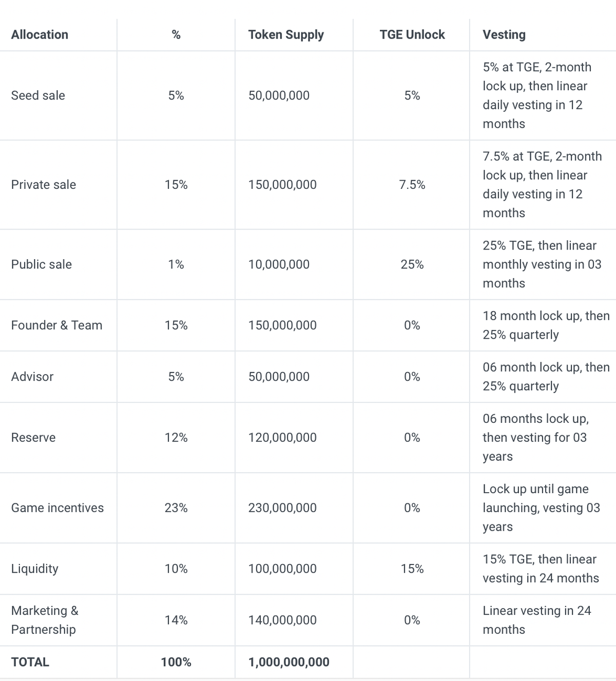Viewport: 616px width, 681px height.
Task: Click the Marketing & Partnership row label
Action: (45, 620)
